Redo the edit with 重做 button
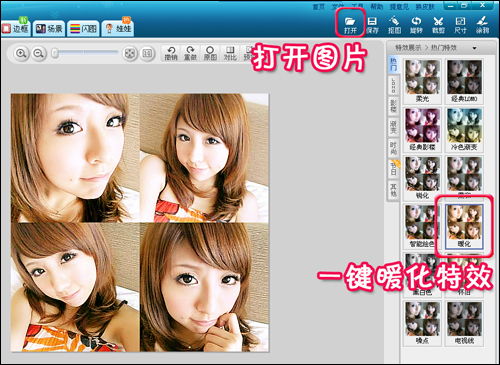The width and height of the screenshot is (500, 365). point(190,53)
